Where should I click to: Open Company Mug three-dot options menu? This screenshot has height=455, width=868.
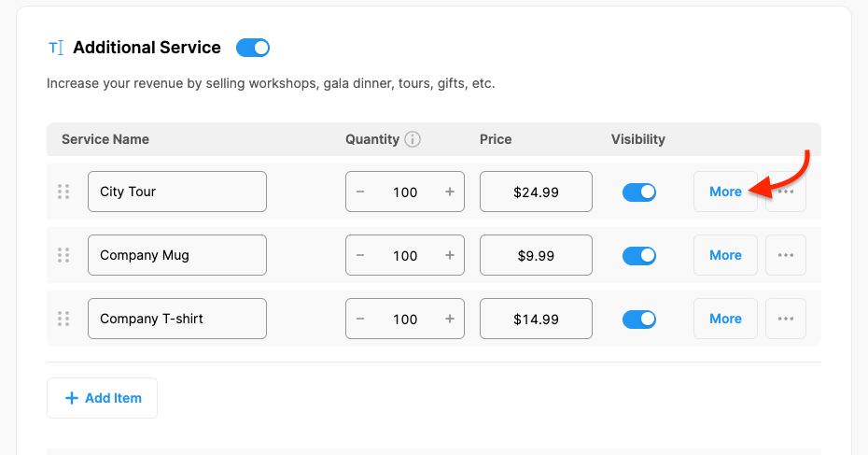786,255
